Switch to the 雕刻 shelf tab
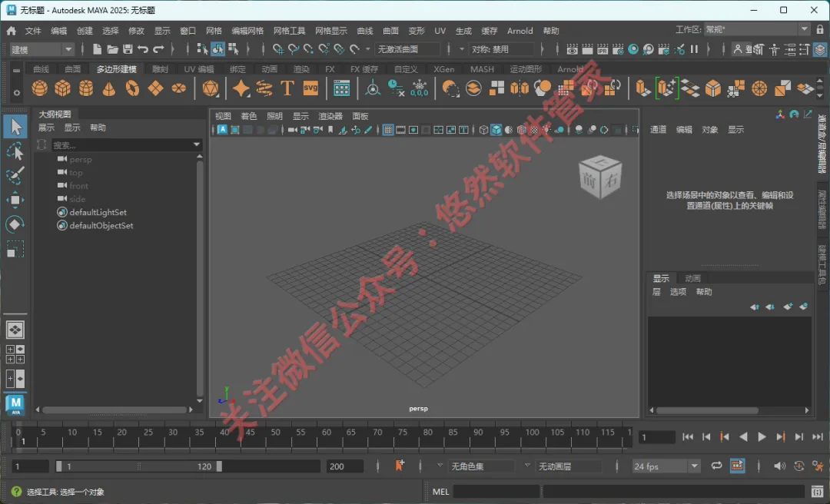 click(x=160, y=69)
